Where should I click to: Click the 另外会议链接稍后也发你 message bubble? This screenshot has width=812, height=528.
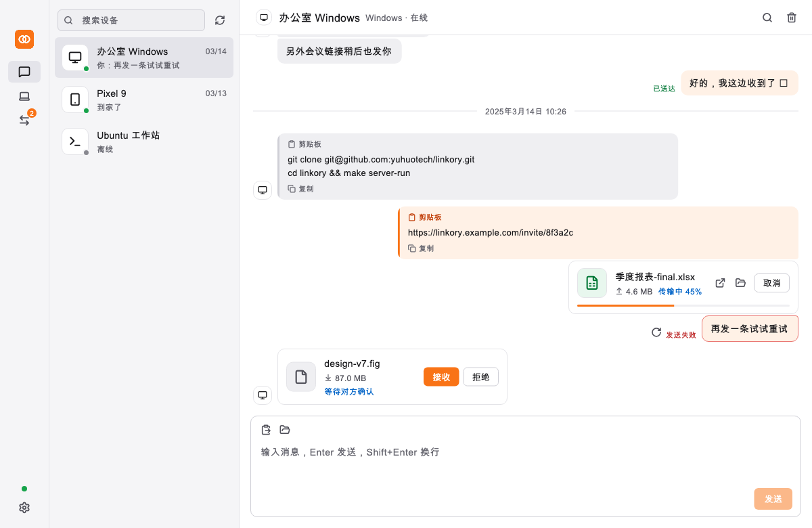(x=339, y=51)
